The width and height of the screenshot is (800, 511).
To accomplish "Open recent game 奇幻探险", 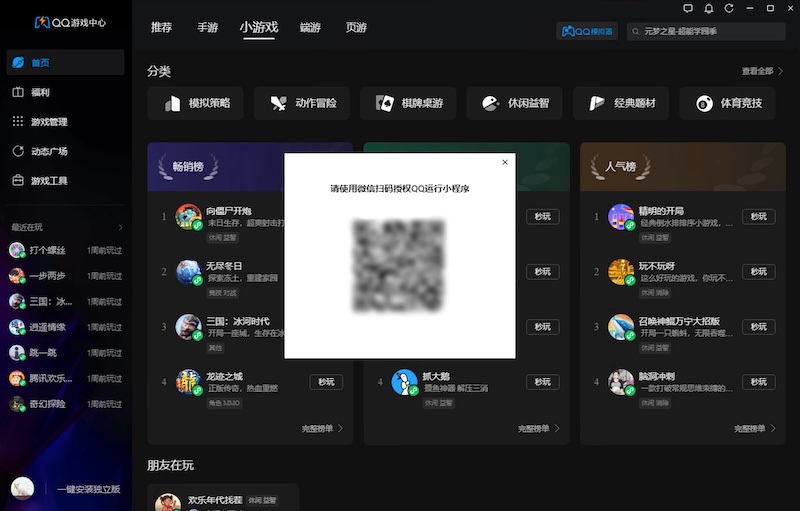I will [x=65, y=404].
